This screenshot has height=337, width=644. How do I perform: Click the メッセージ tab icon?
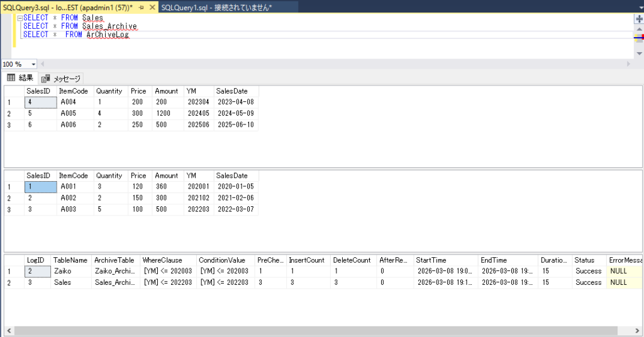(45, 79)
